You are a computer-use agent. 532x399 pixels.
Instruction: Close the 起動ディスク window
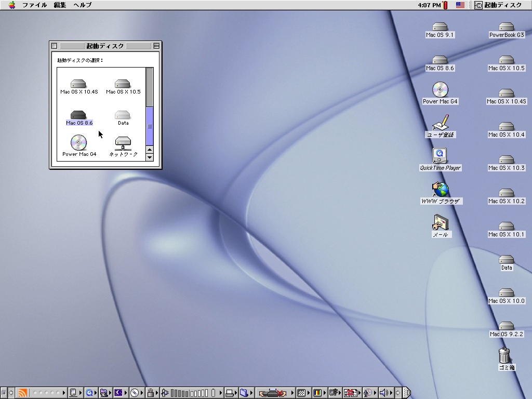[x=54, y=46]
